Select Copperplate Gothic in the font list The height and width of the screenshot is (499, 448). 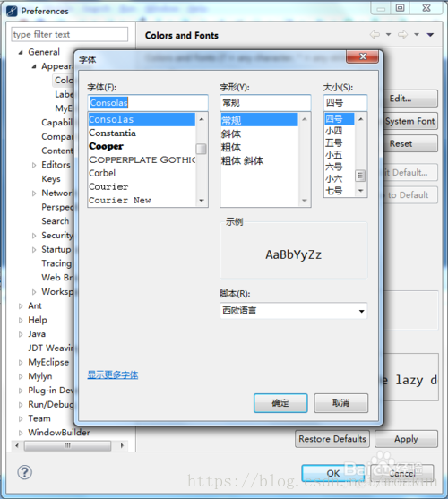click(142, 159)
